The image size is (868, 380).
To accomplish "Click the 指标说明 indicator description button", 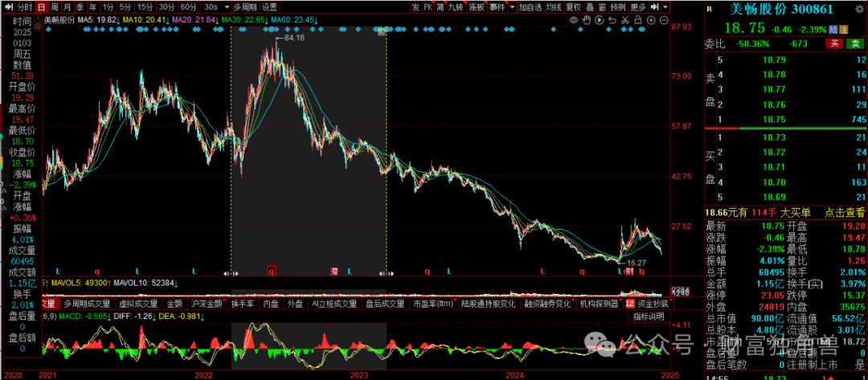I will (x=645, y=317).
